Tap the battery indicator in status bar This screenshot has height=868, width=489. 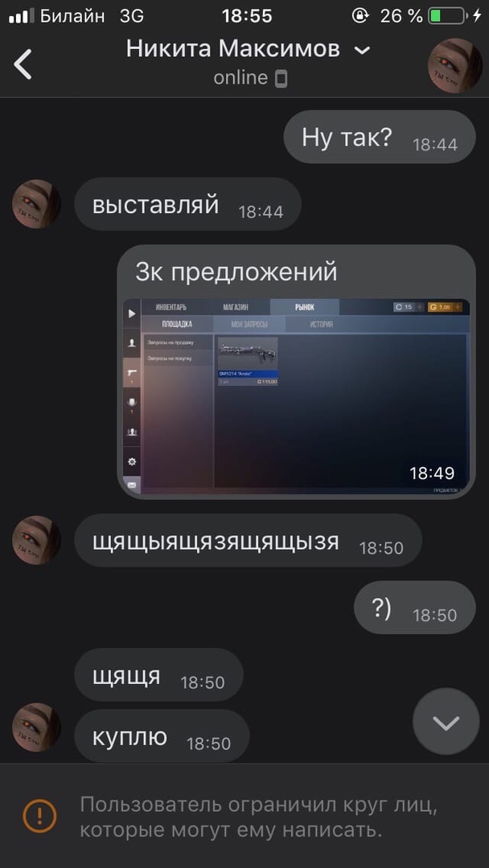[447, 15]
